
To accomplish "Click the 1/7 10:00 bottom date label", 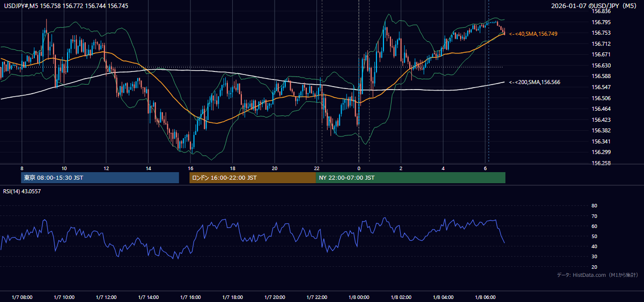I will pos(64,297).
